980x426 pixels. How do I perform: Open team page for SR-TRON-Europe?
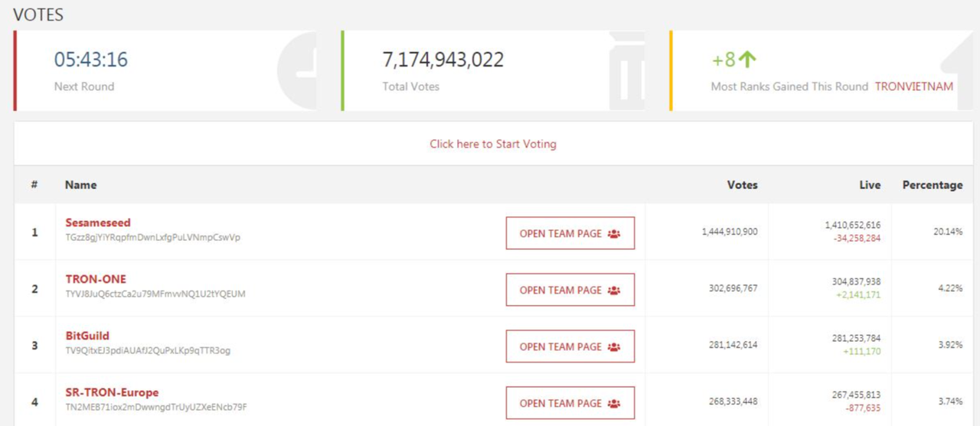tap(570, 403)
